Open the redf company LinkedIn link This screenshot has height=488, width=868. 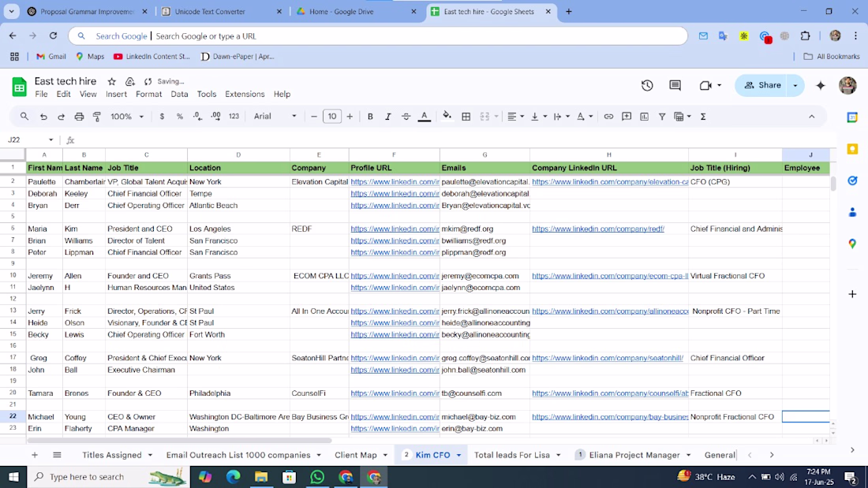point(598,229)
